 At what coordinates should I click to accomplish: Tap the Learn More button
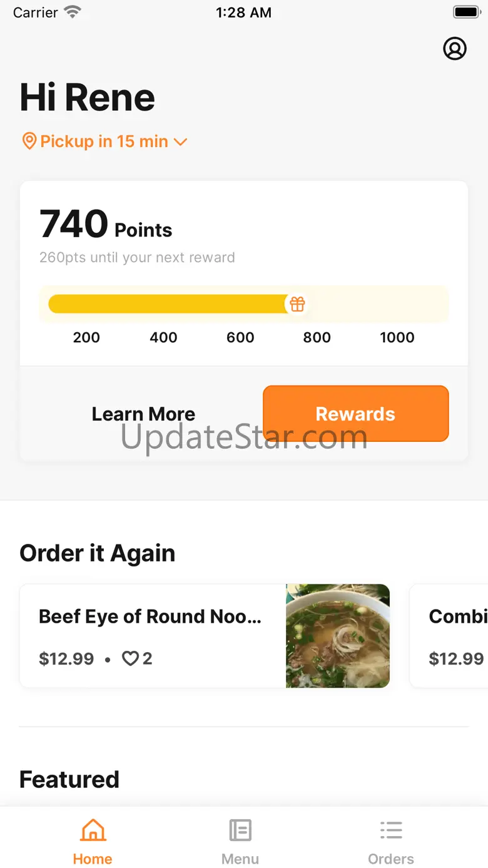[143, 414]
